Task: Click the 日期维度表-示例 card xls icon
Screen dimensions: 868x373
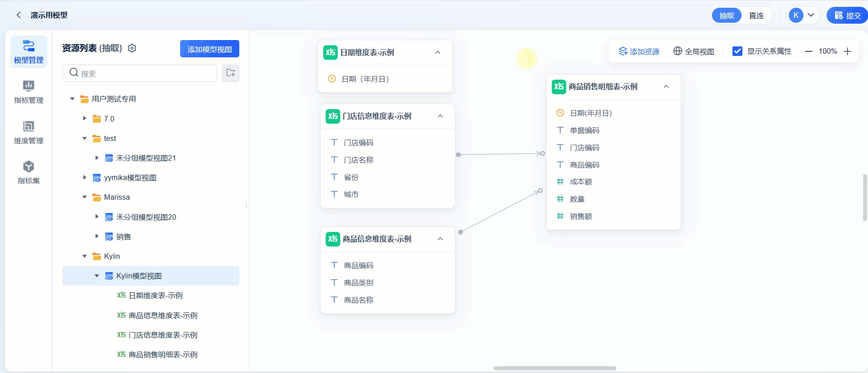Action: 330,52
